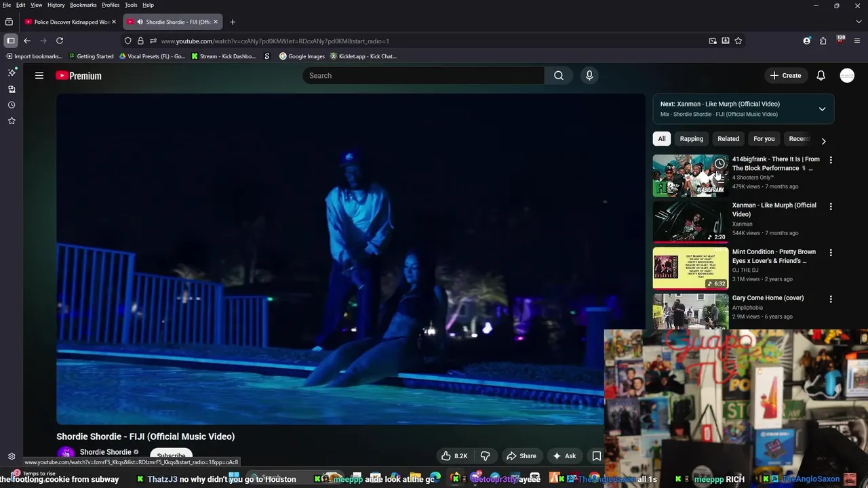Reload the page with the refresh icon
Image resolution: width=868 pixels, height=488 pixels.
(x=60, y=41)
